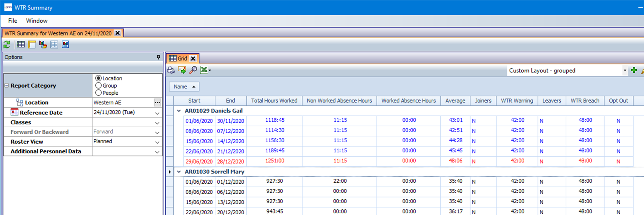Click the Total Hours Worked column header
The width and height of the screenshot is (644, 215).
(x=274, y=101)
